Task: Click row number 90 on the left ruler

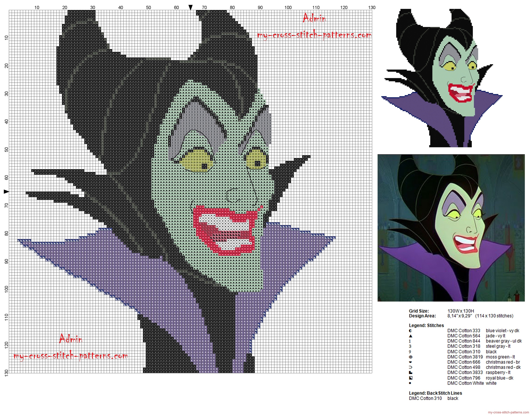Action: tap(6, 261)
